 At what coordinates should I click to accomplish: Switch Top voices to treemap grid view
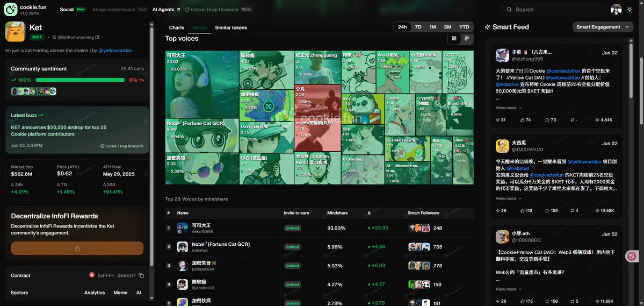pos(454,39)
